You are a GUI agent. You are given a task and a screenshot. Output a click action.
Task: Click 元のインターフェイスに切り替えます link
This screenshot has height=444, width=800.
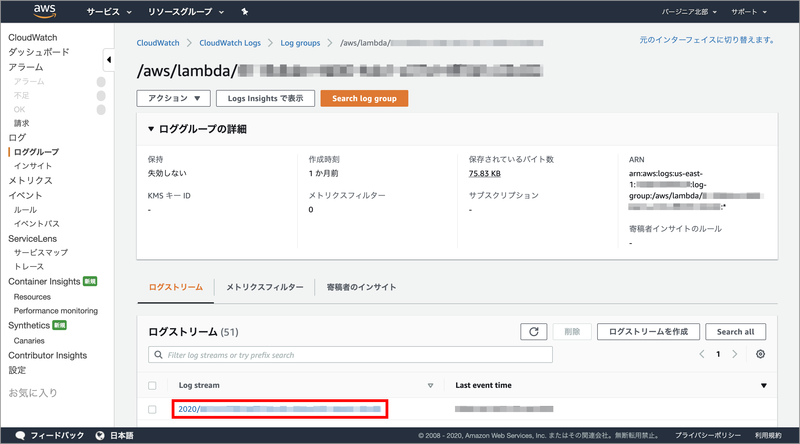coord(707,40)
